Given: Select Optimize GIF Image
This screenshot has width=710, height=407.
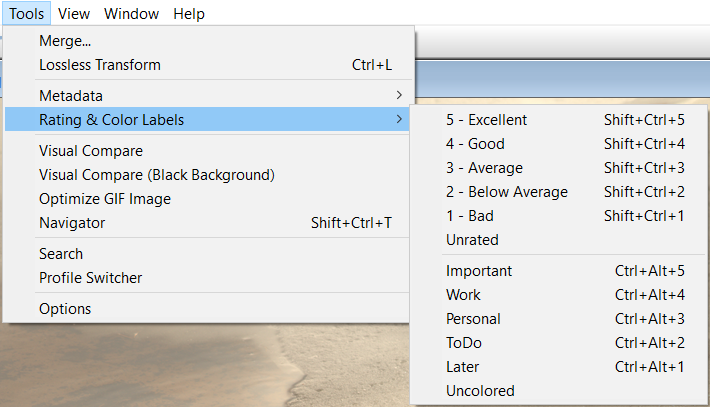Looking at the screenshot, I should [105, 199].
